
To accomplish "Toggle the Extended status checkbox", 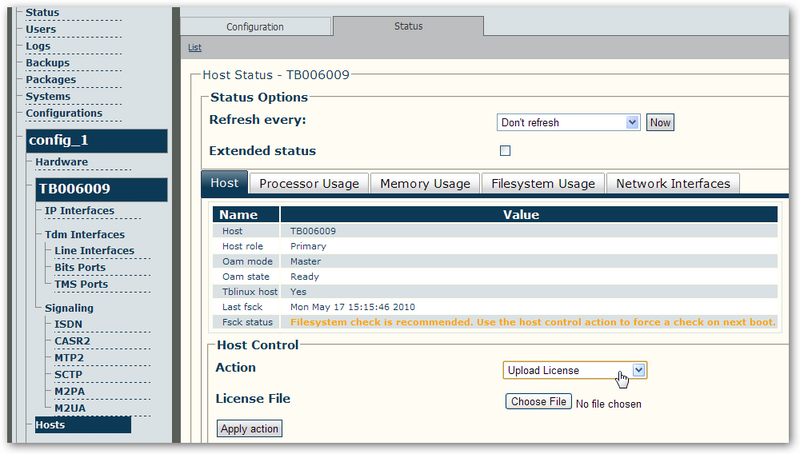I will point(505,151).
